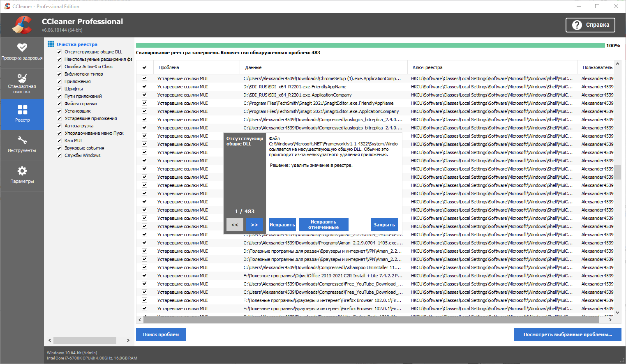Viewport: 626px width, 364px height.
Task: Click the registry cleaning grid icon
Action: [x=51, y=44]
